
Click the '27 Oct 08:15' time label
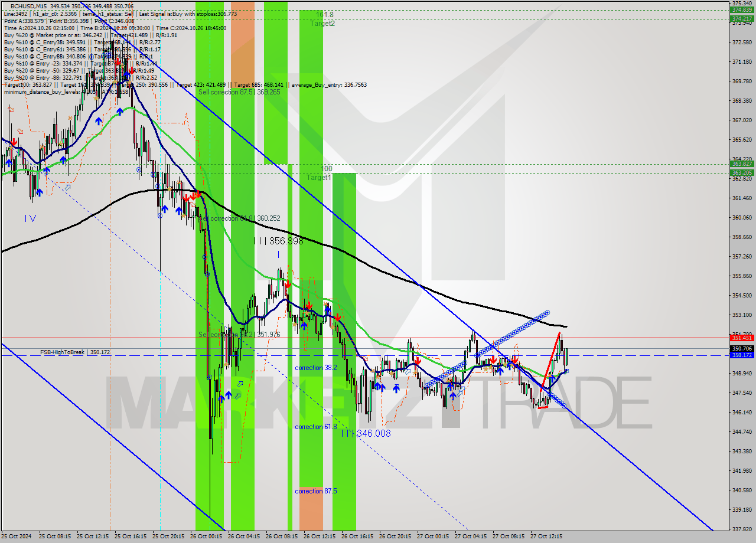click(x=509, y=537)
